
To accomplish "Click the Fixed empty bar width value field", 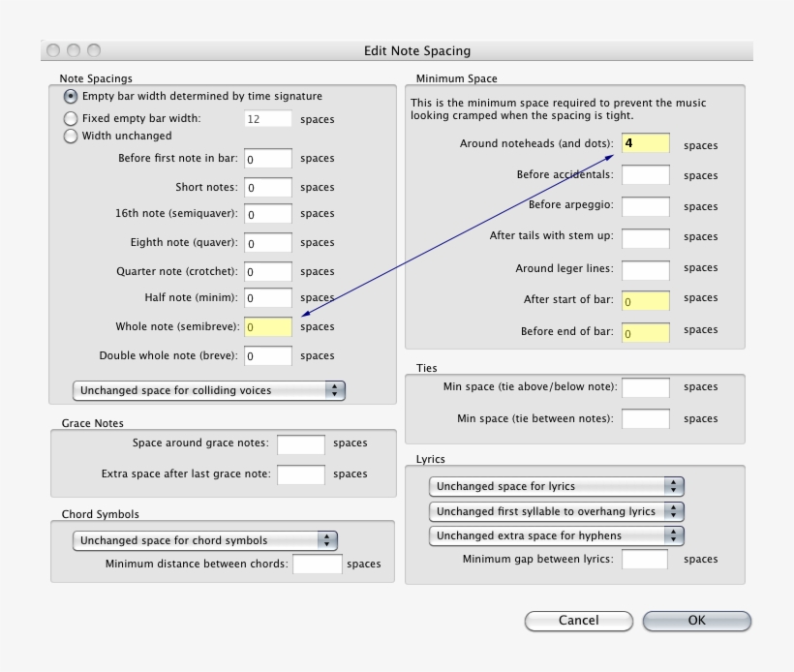I will (267, 119).
